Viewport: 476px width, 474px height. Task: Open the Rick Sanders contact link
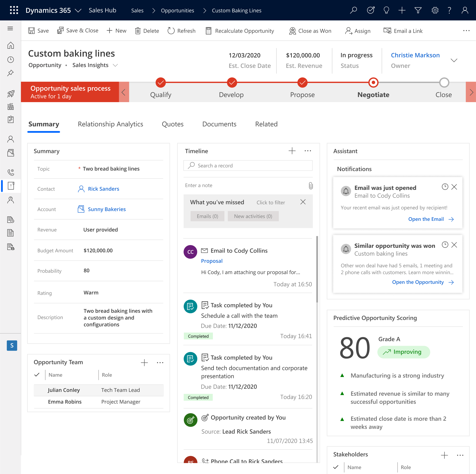click(x=103, y=189)
